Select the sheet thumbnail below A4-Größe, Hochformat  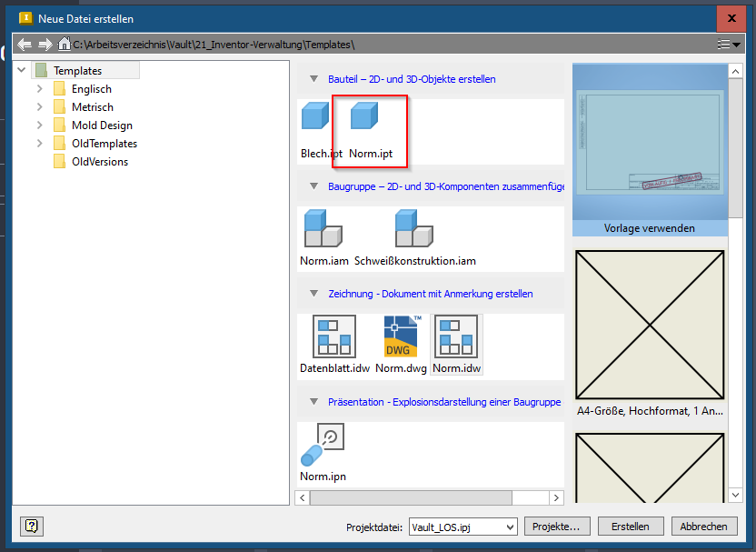(650, 467)
